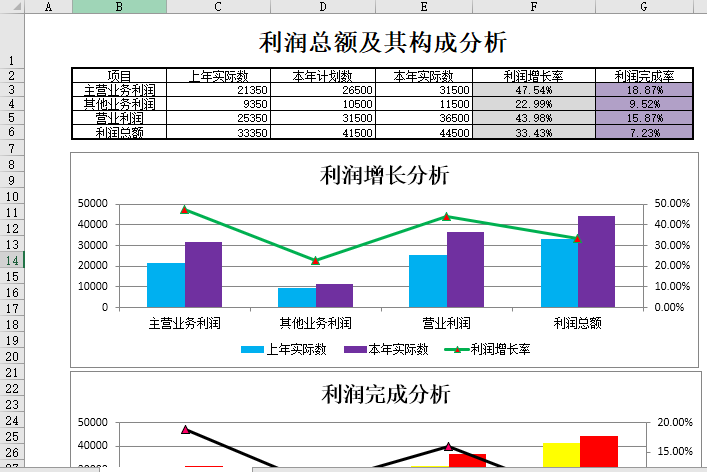
Task: Click the 利润增长分析 chart title
Action: click(384, 176)
